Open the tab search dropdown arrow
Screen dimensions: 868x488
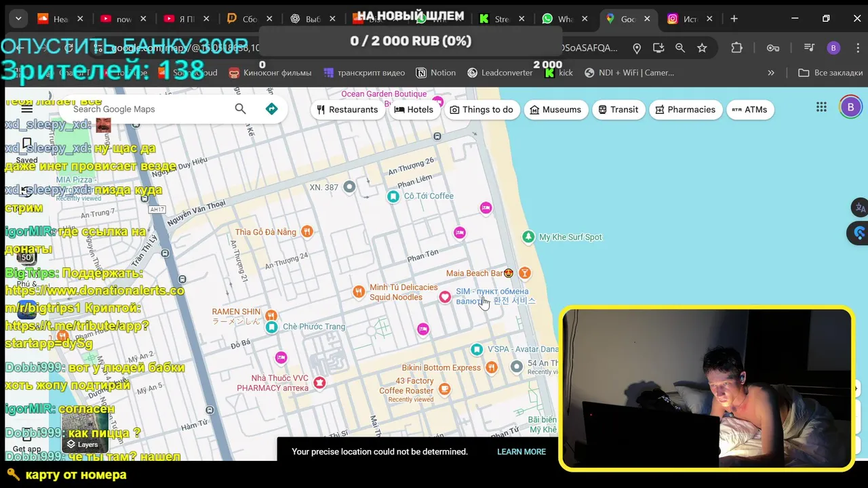coord(18,19)
